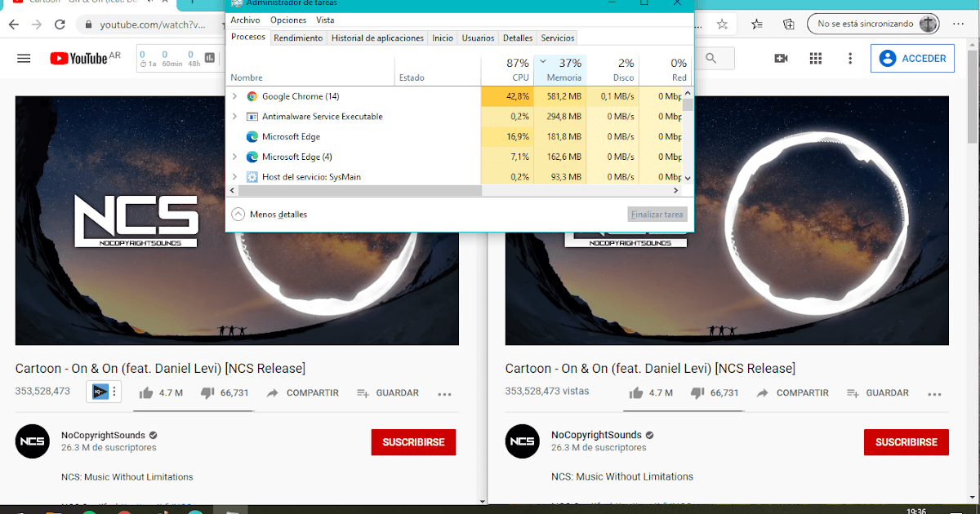Click the right arrow of the horizontal scrollbar

click(x=675, y=190)
